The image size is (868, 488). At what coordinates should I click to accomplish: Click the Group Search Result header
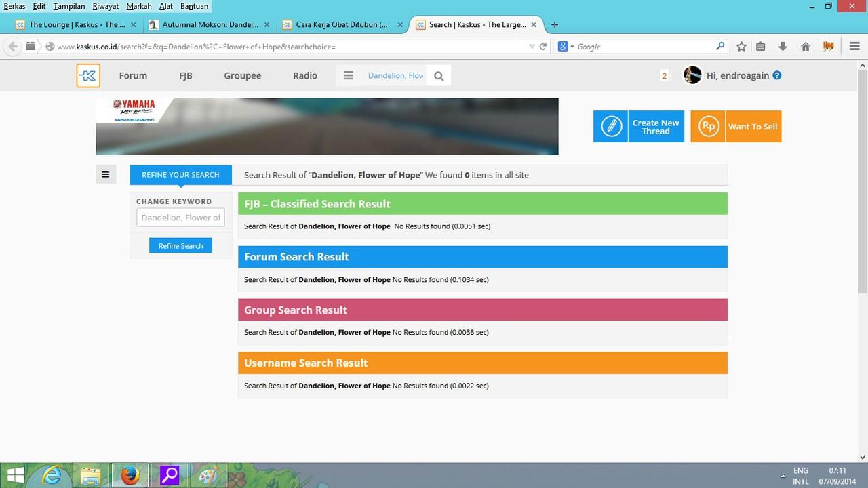[483, 310]
